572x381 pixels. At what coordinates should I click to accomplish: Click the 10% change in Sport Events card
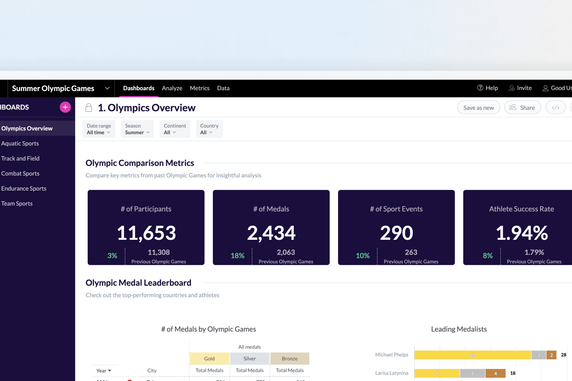click(x=363, y=255)
